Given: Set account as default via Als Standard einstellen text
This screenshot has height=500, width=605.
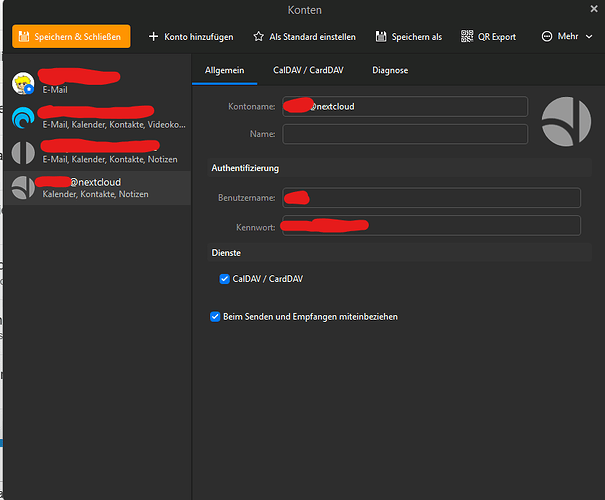Looking at the screenshot, I should (x=313, y=37).
